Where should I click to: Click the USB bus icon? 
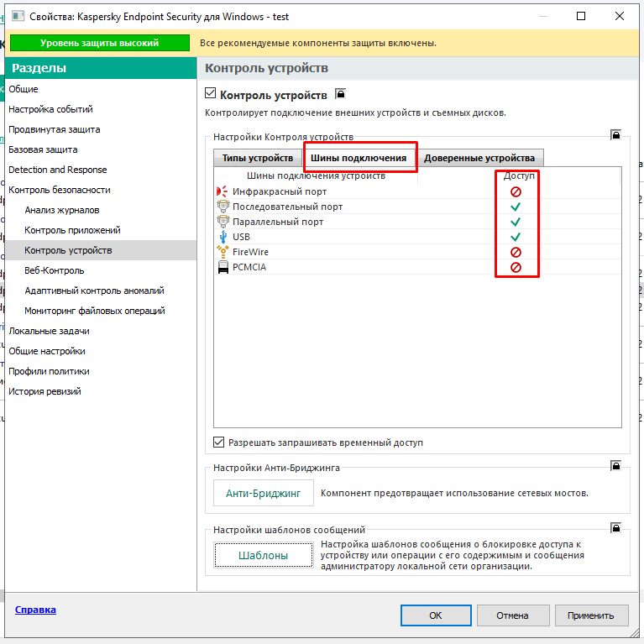(223, 237)
